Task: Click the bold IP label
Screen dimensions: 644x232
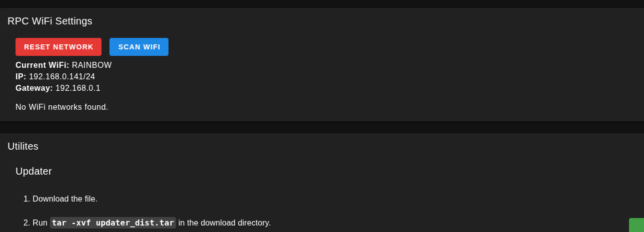Action: click(x=20, y=77)
